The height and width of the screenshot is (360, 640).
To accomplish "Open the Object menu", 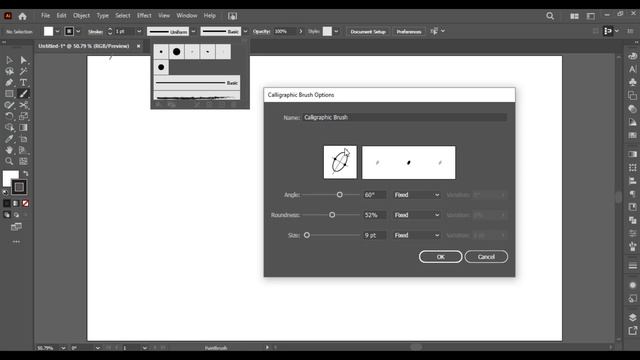I will [81, 16].
